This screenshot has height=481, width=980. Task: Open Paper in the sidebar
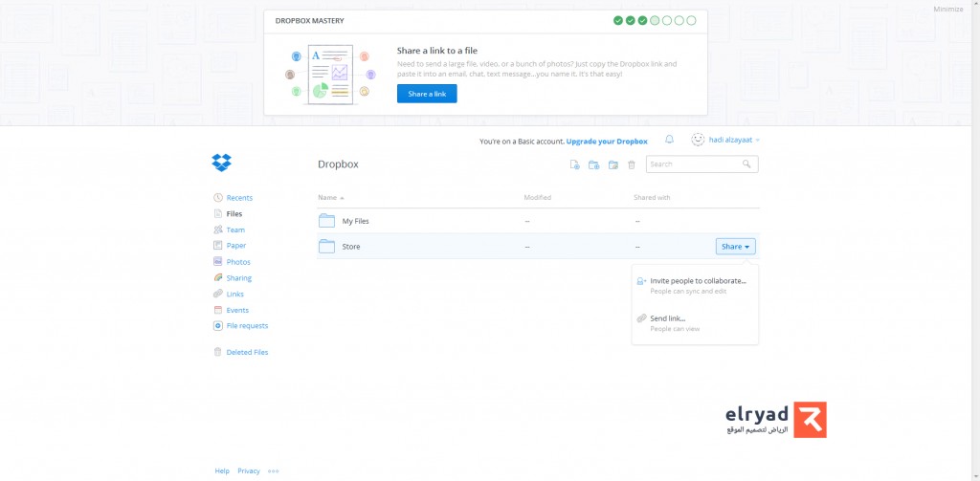[236, 246]
